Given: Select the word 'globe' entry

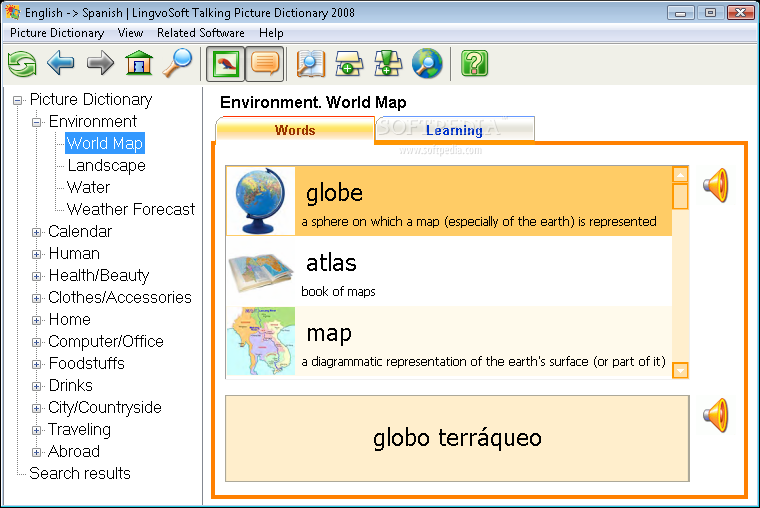Looking at the screenshot, I should (449, 201).
